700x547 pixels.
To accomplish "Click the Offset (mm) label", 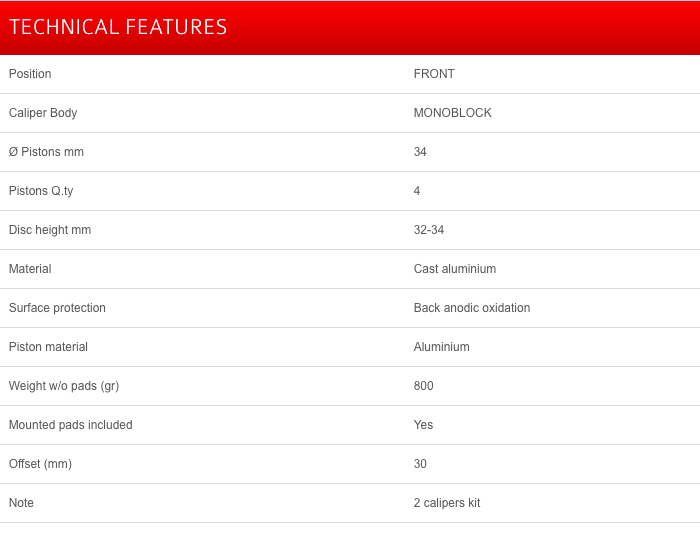I will [x=40, y=464].
